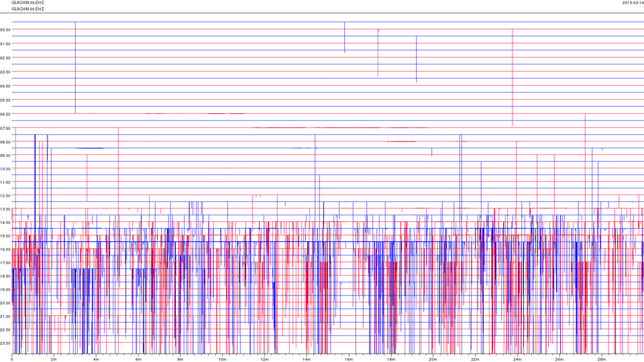The width and height of the screenshot is (644, 362).
Task: Select the 15:30 time row label
Action: pos(5,236)
